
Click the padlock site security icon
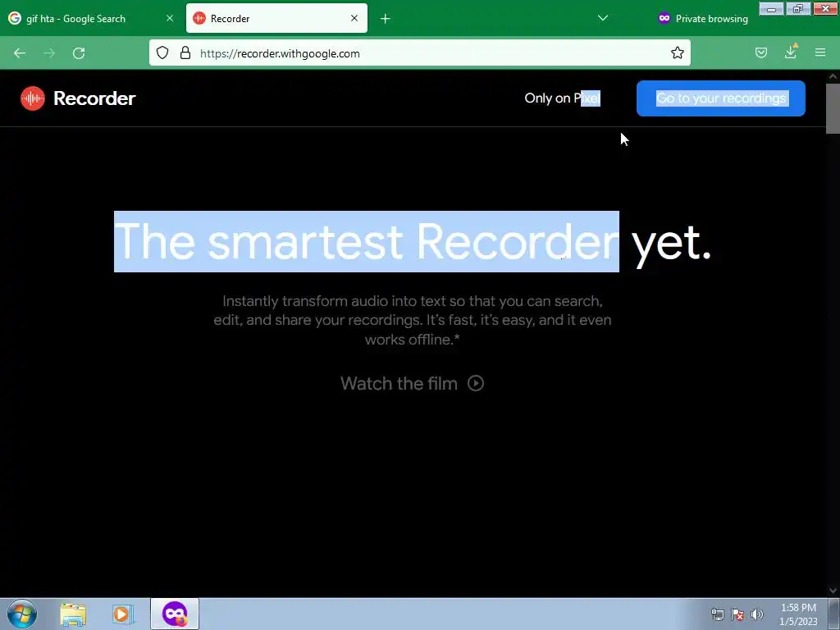pyautogui.click(x=185, y=52)
